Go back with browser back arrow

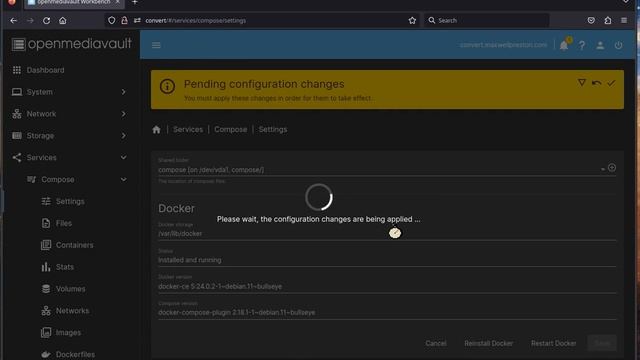[x=13, y=20]
